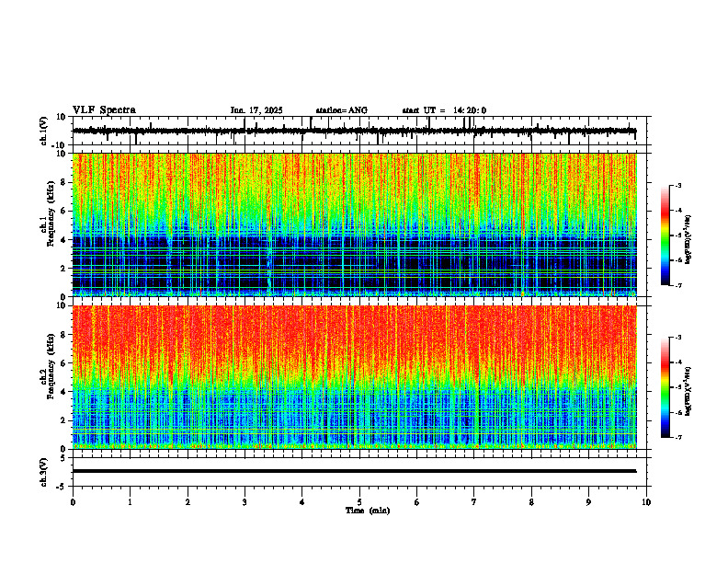
Task: Click the date text "Jan. 17, 2025"
Action: [x=256, y=110]
